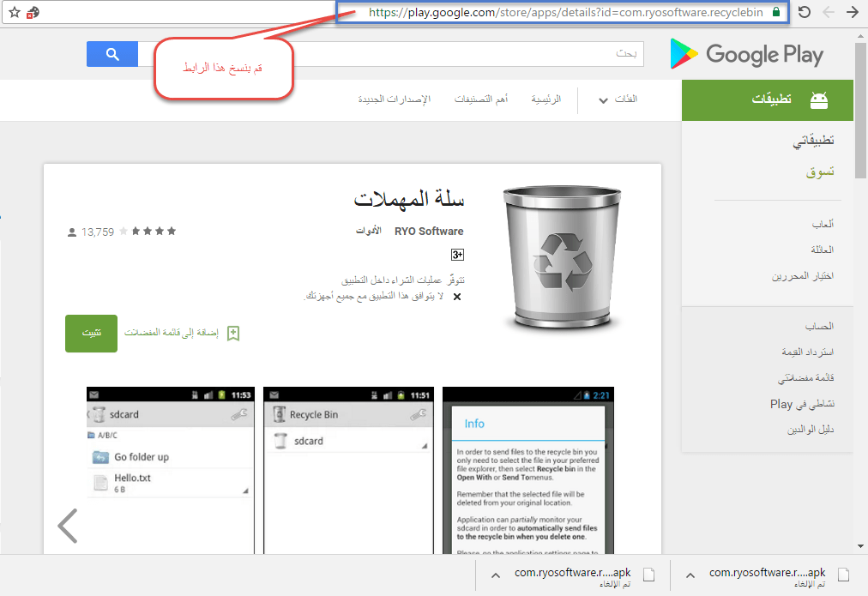Click the سلة المهملات app title
Image resolution: width=868 pixels, height=596 pixels.
click(409, 199)
